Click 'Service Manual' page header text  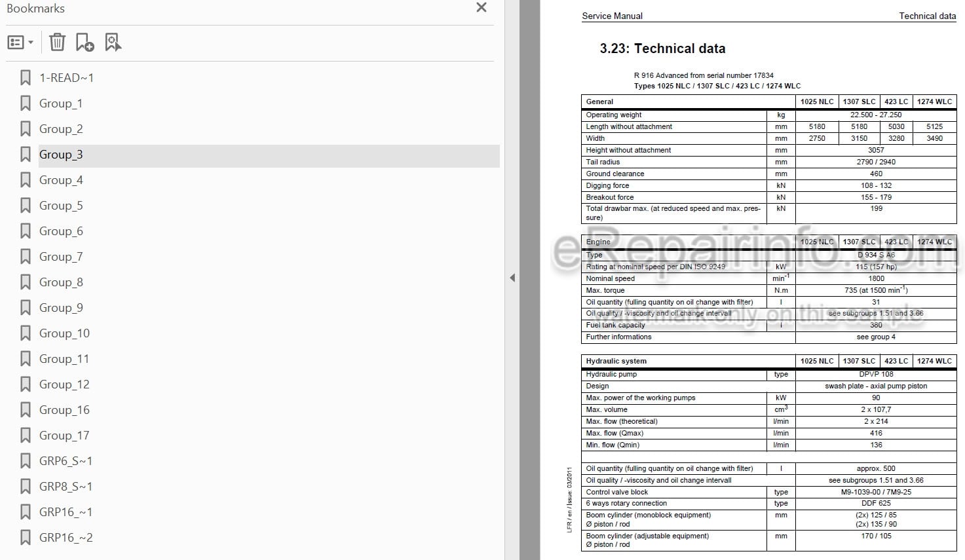point(612,16)
